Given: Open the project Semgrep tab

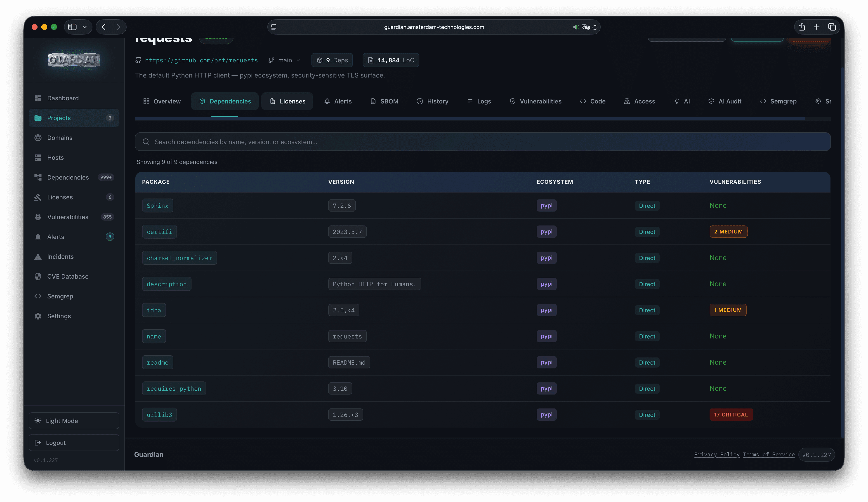Looking at the screenshot, I should tap(778, 101).
